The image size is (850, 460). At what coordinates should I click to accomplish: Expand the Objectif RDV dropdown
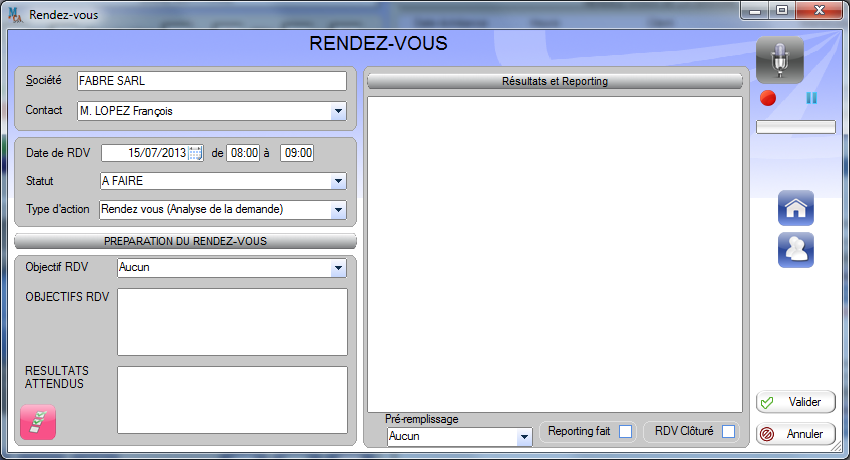[338, 268]
